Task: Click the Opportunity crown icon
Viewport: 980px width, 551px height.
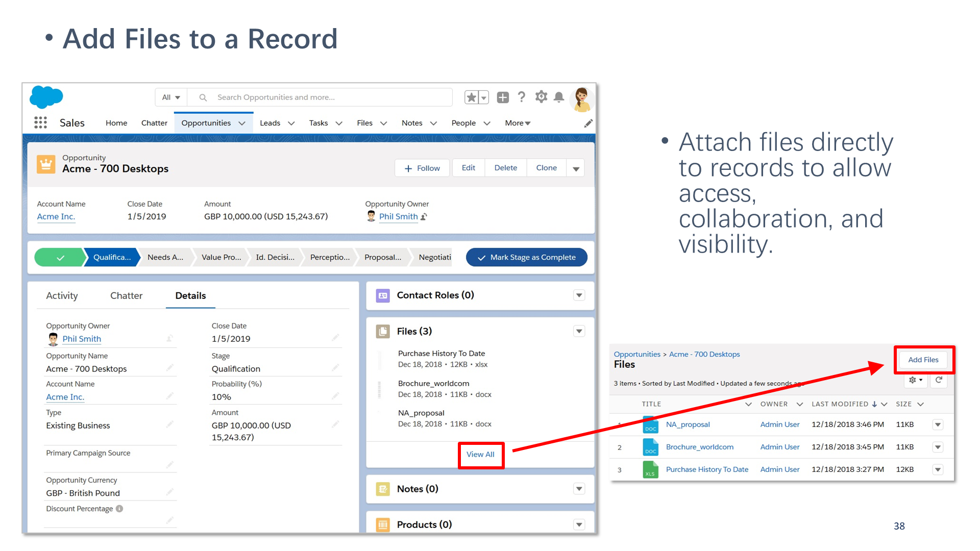Action: tap(46, 164)
